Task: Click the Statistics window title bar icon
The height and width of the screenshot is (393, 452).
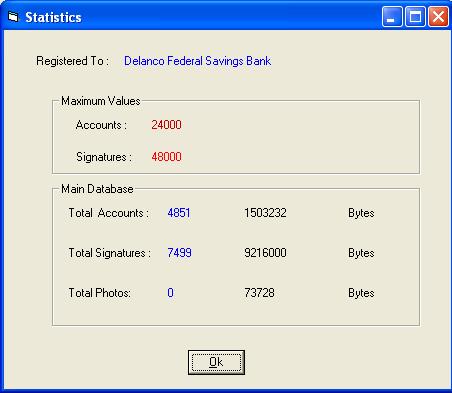Action: 13,17
